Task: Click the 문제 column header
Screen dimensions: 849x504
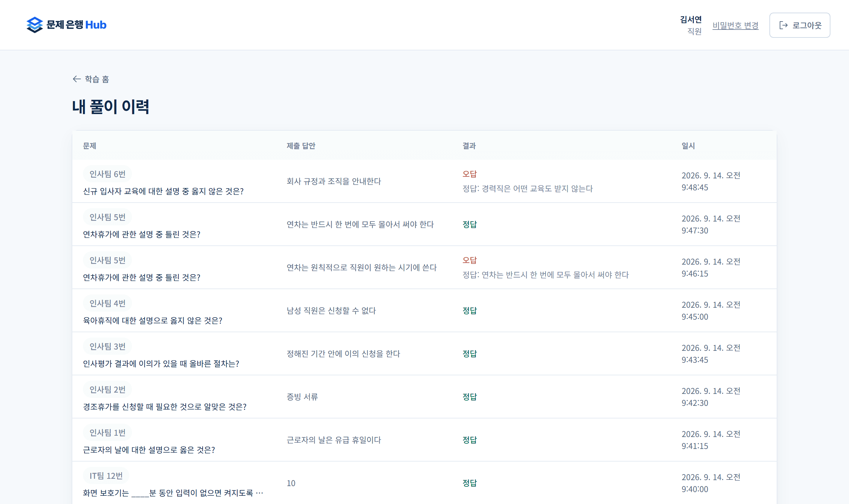Action: coord(90,146)
